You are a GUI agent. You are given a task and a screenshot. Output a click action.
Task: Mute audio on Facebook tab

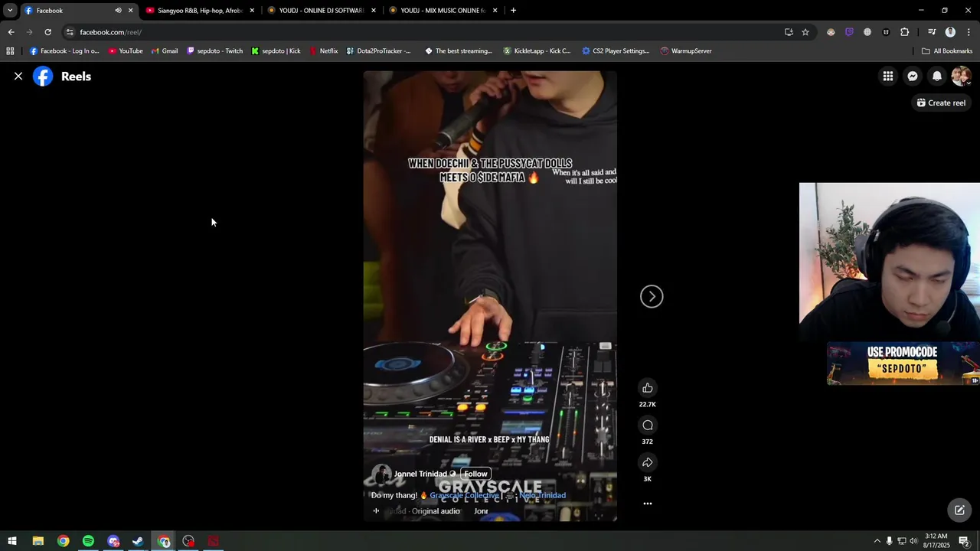click(118, 11)
